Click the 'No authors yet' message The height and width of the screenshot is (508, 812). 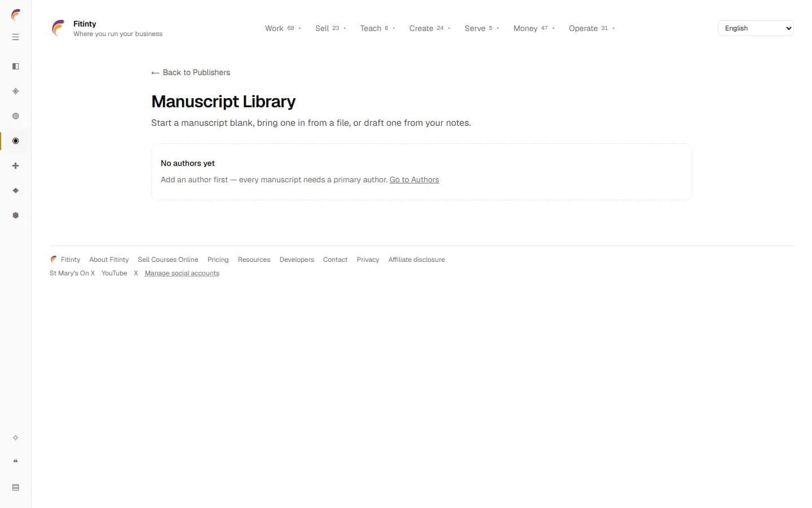[x=188, y=163]
